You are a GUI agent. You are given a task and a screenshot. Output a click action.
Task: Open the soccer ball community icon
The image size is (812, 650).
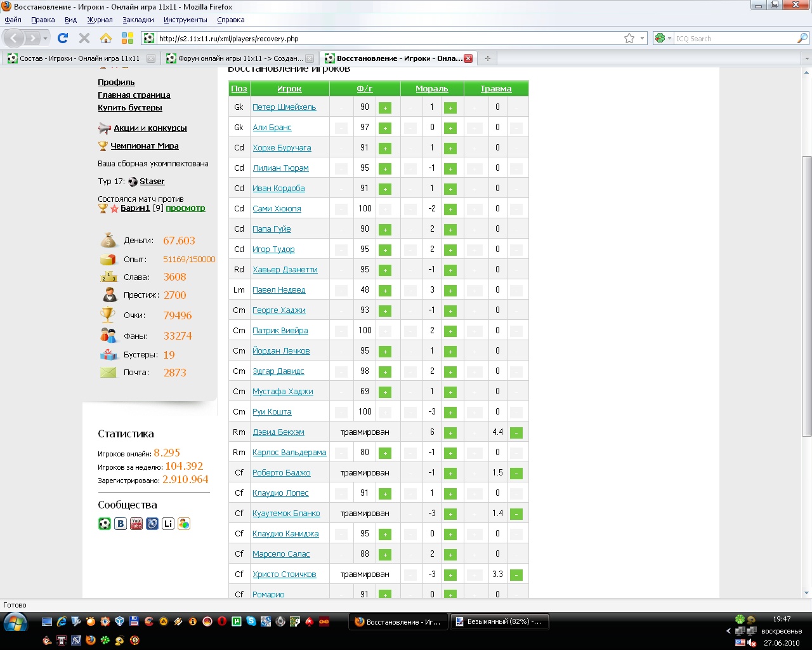tap(105, 524)
